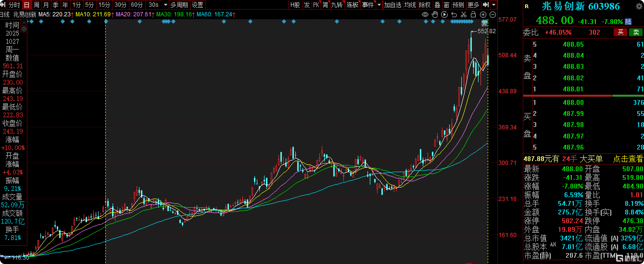Zoom in with the circled plus icon
Screen dimensions: 644x264
click(483, 15)
